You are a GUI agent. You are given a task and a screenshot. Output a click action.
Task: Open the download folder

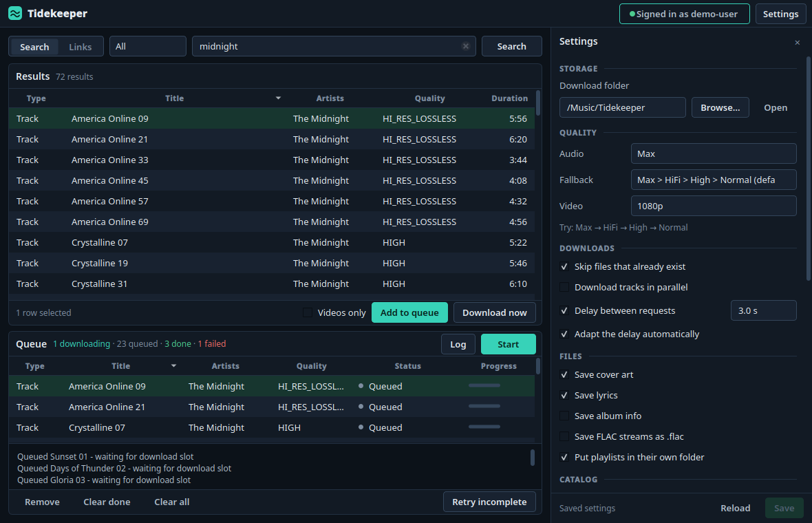click(776, 108)
